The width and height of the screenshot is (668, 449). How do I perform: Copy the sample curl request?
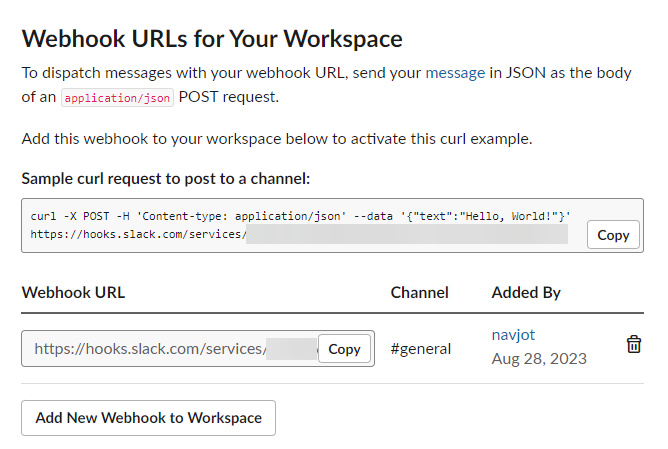(613, 235)
